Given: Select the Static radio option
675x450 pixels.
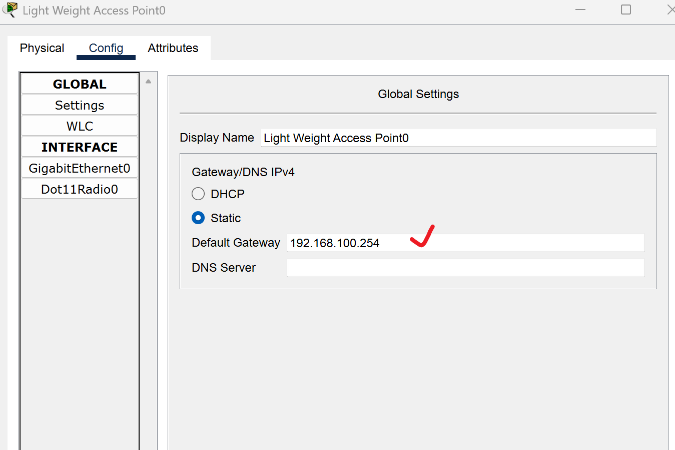Looking at the screenshot, I should click(x=198, y=218).
